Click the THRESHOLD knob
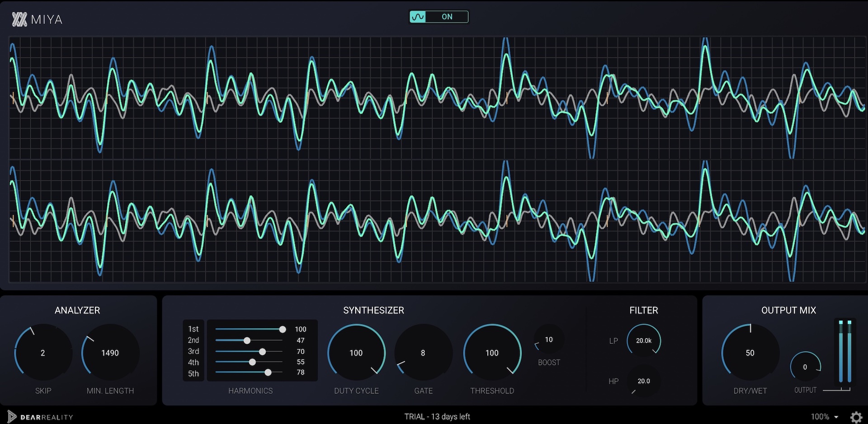This screenshot has width=868, height=424. (492, 353)
